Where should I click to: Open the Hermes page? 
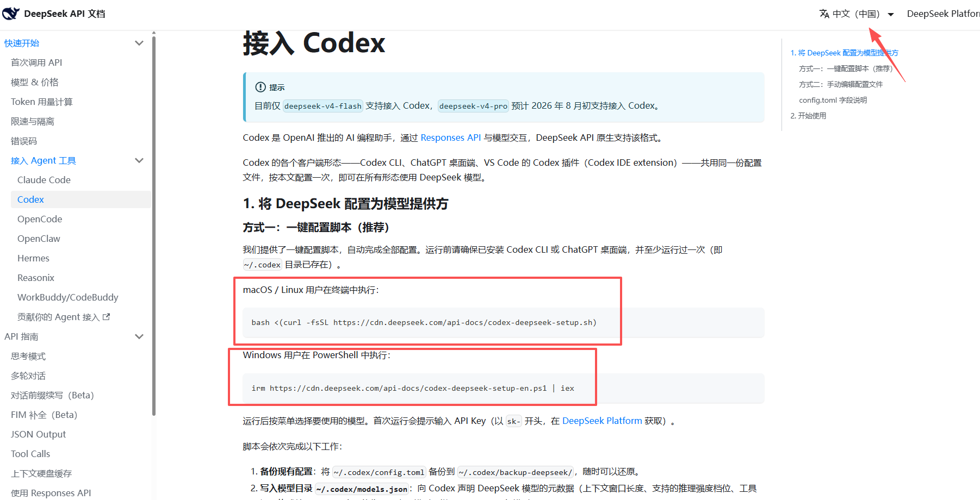tap(33, 258)
